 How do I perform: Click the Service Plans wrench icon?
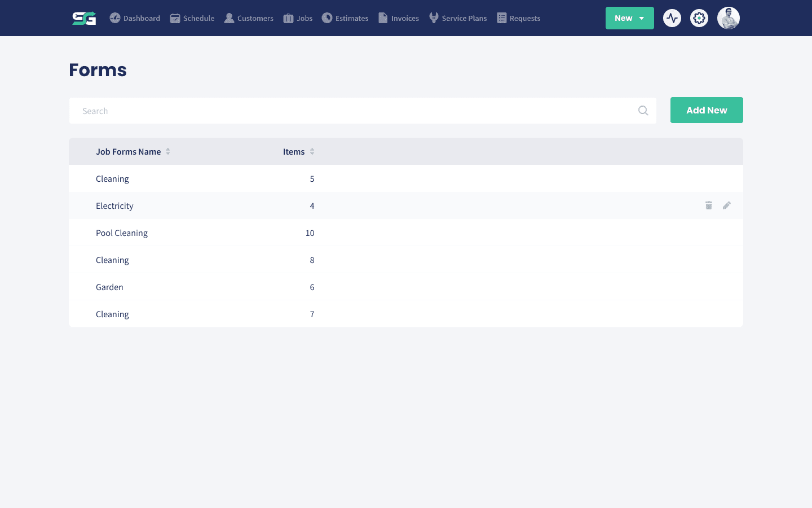pos(434,18)
